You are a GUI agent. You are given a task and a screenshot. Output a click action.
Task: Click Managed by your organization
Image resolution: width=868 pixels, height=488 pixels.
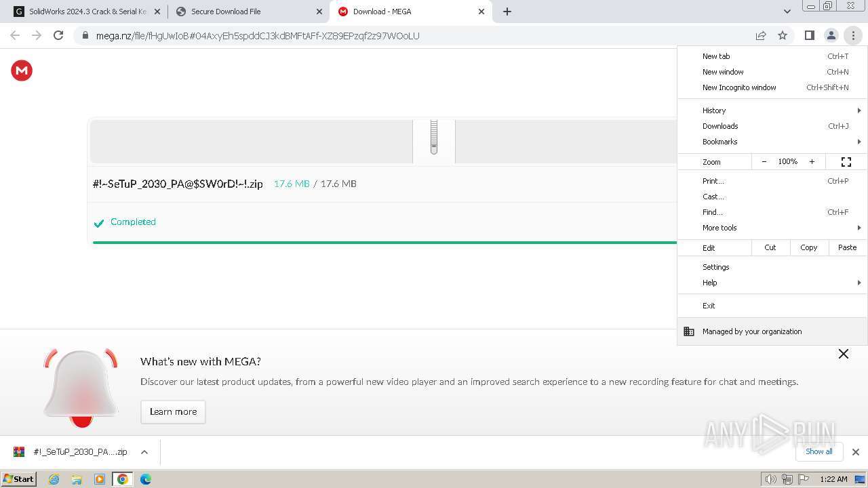(x=772, y=331)
